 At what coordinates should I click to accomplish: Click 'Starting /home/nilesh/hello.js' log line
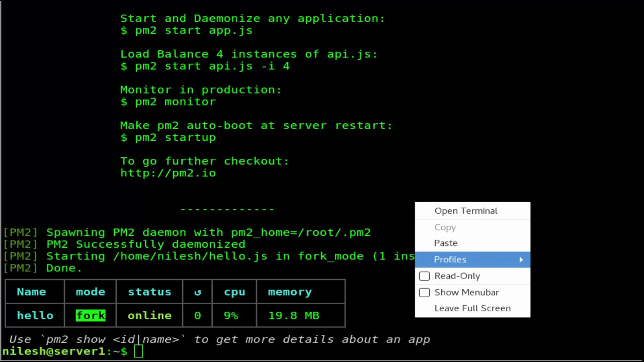pos(209,256)
